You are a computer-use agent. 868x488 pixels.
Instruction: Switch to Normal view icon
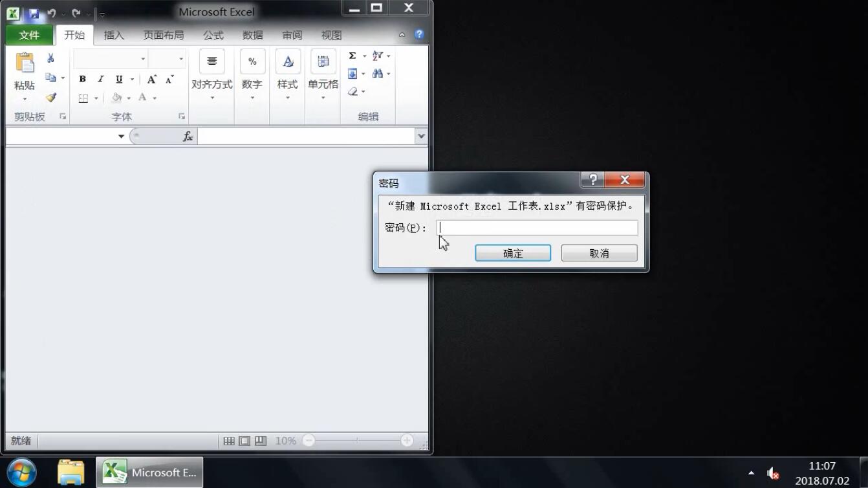pyautogui.click(x=229, y=441)
